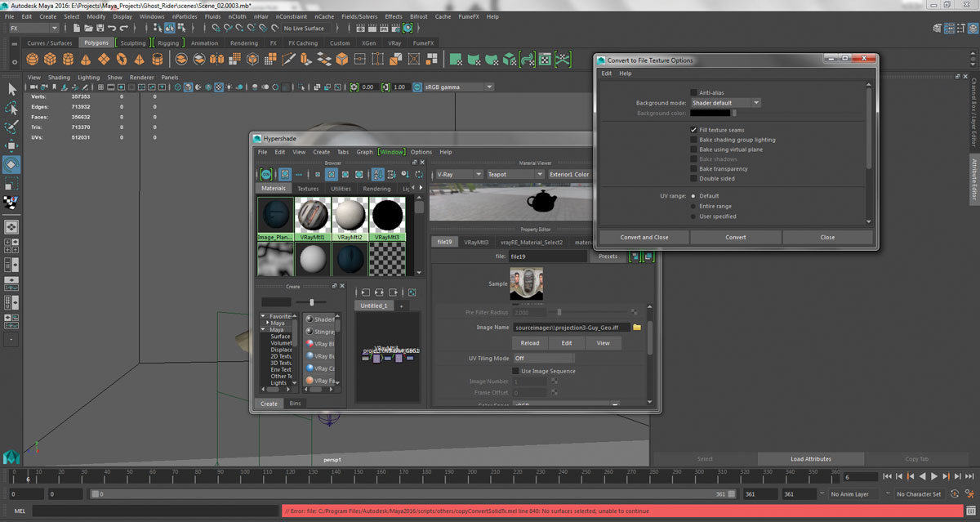Click folder icon beside Image Name field
Image resolution: width=980 pixels, height=522 pixels.
tap(637, 328)
